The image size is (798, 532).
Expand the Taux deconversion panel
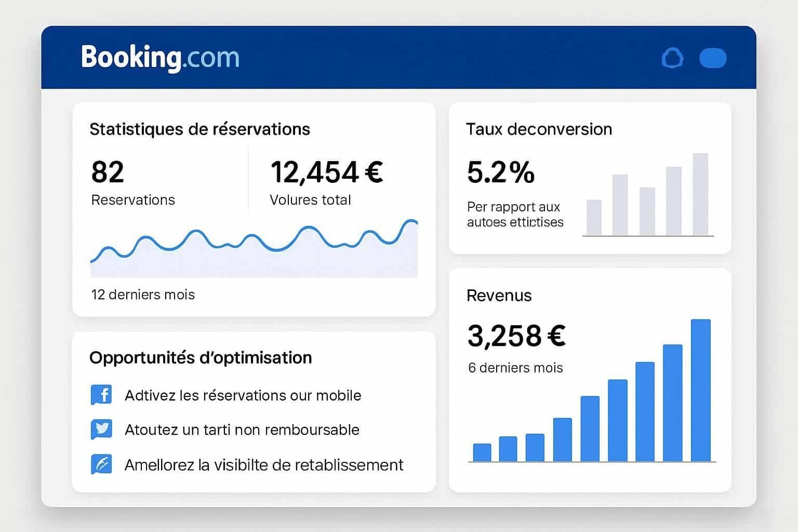[x=539, y=129]
